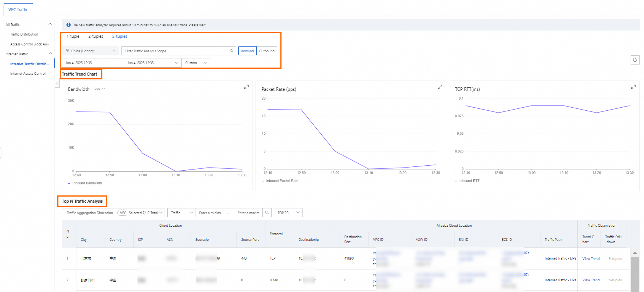Click the info icon in the notice banner
This screenshot has width=644, height=292.
[x=68, y=25]
